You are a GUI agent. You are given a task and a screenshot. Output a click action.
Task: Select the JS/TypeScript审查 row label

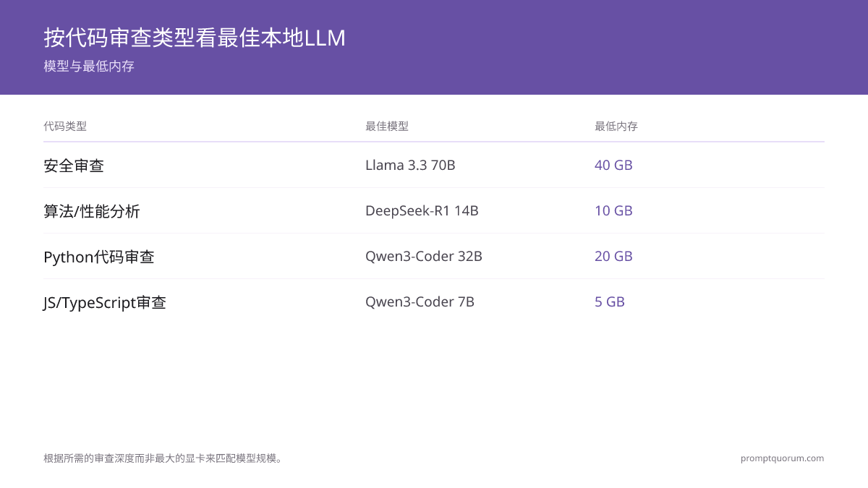tap(105, 302)
